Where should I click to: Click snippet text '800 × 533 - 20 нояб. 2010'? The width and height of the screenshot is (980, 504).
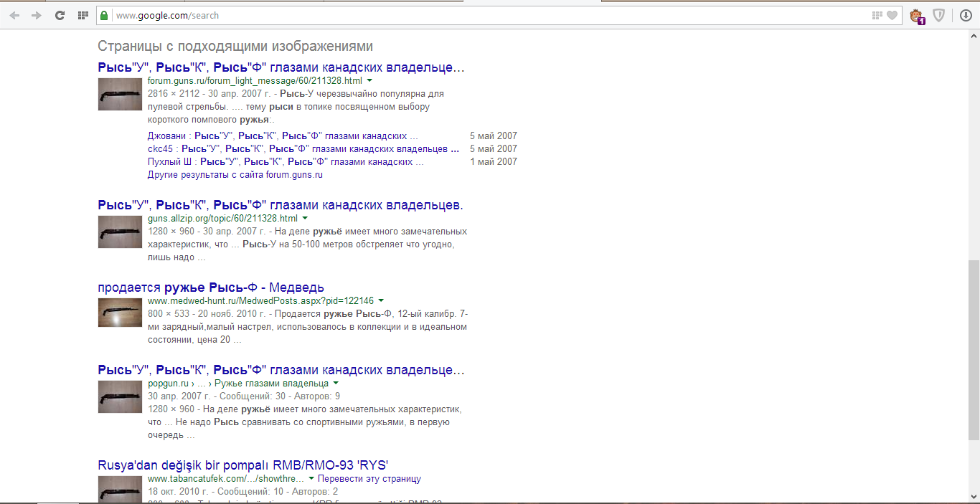point(207,314)
